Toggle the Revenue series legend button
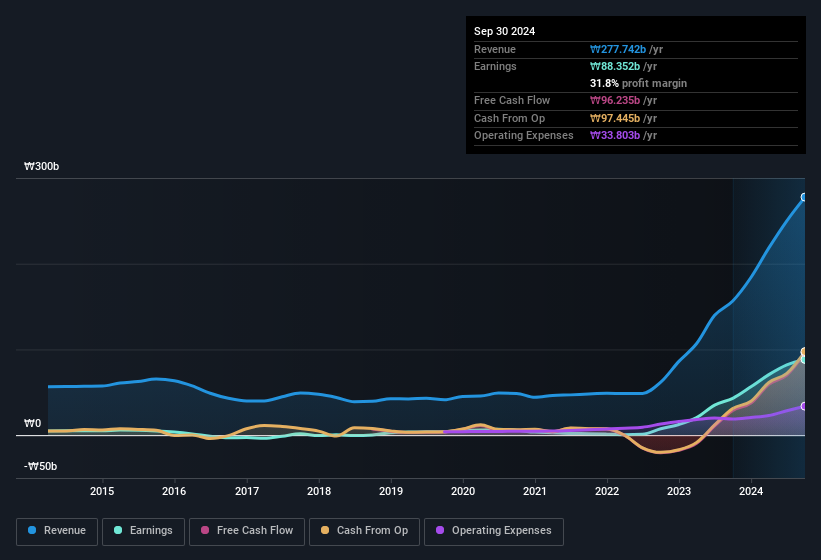The image size is (821, 560). (x=57, y=531)
